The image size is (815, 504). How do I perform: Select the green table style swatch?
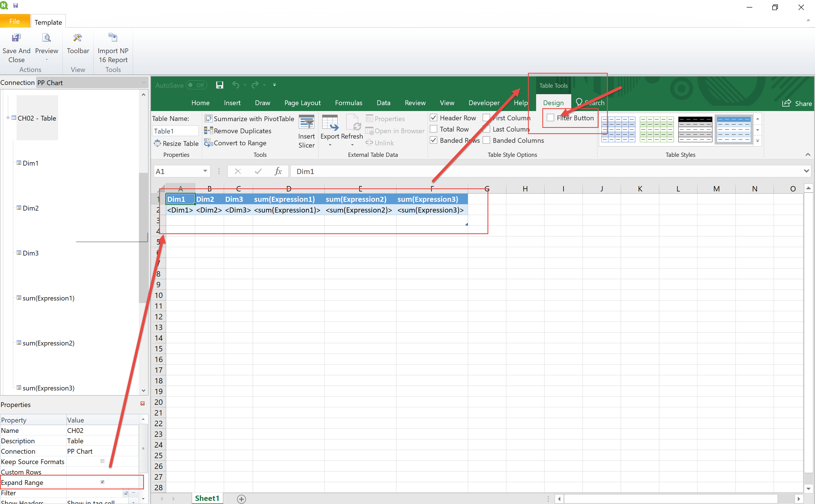pos(656,129)
